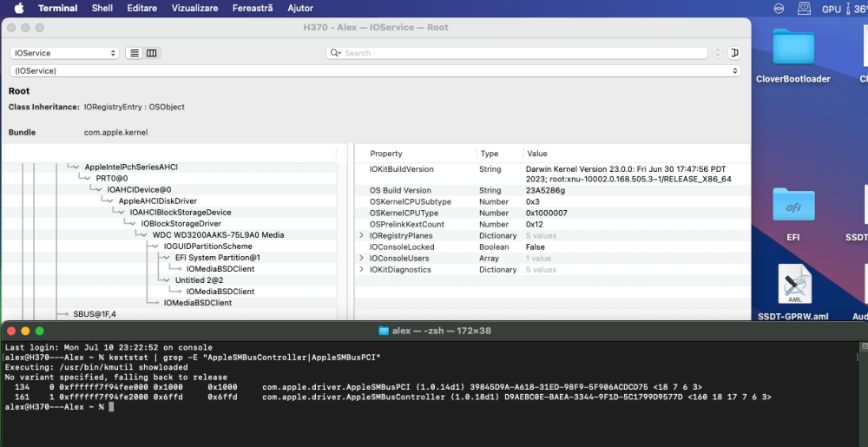Image resolution: width=868 pixels, height=447 pixels.
Task: Switch to column view in IORegistryExplorer
Action: (152, 53)
